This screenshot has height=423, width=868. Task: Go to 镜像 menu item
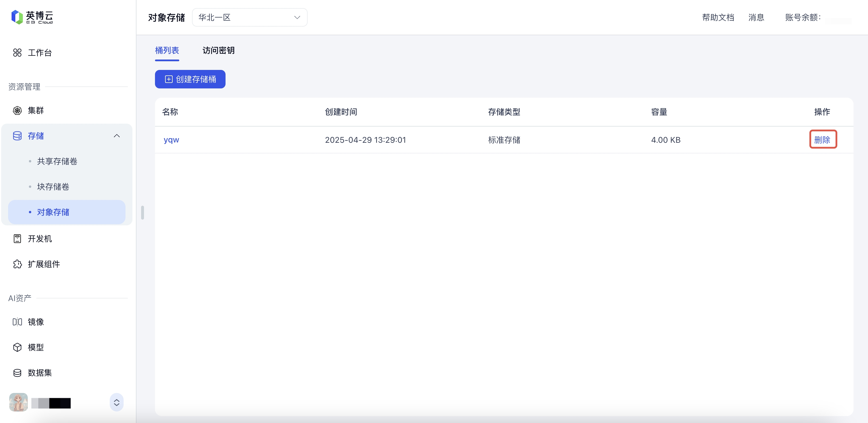(x=36, y=322)
